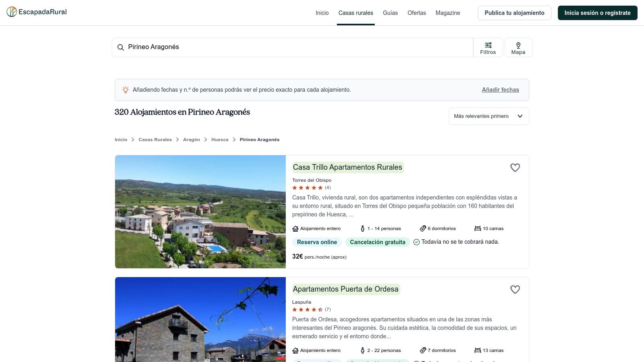Favorite Casa Trillo with the heart toggle
The height and width of the screenshot is (362, 644).
515,168
